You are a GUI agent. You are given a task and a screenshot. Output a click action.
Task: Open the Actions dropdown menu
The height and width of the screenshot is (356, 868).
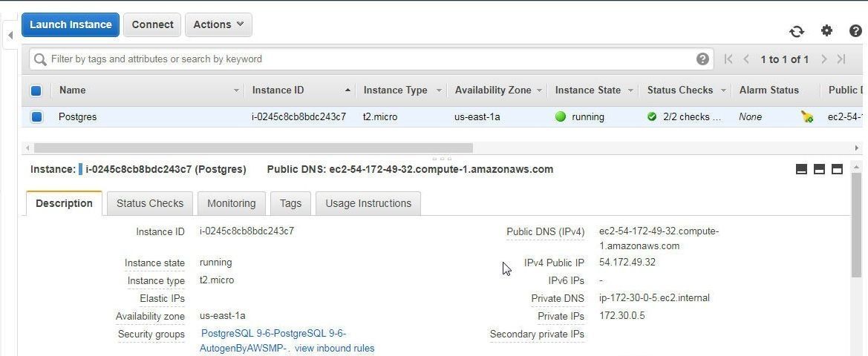pos(218,25)
